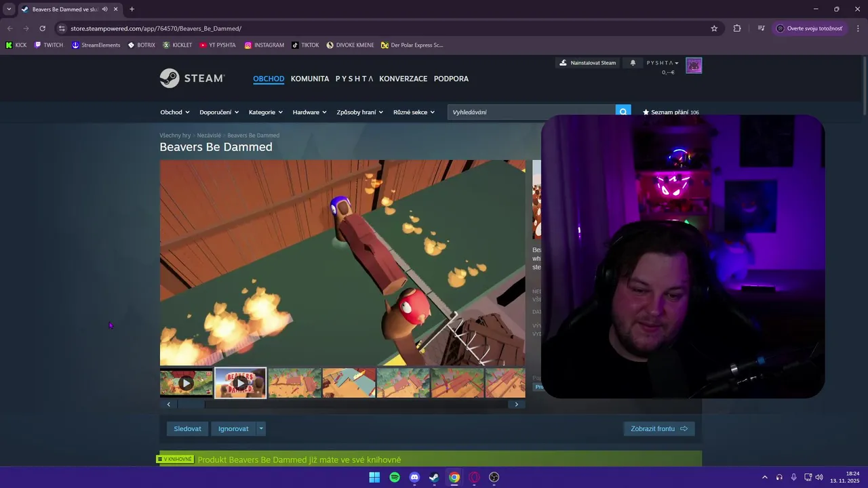Open a new browser tab
868x488 pixels.
pos(132,9)
